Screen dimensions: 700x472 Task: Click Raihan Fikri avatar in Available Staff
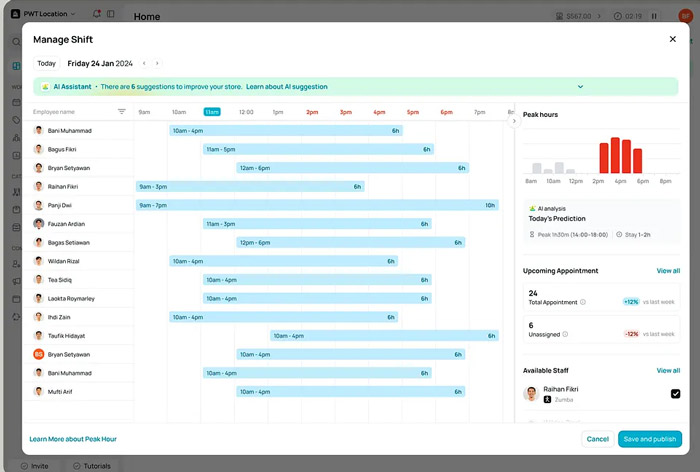(x=531, y=394)
